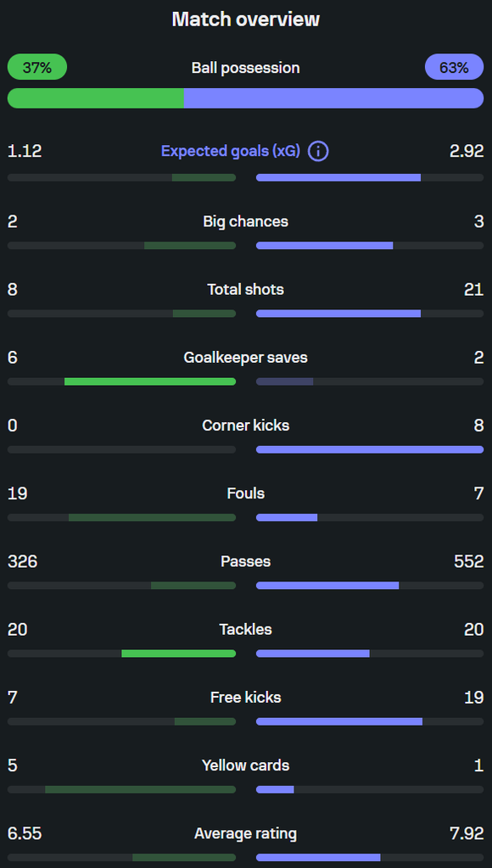Click the Yellow cards label
The image size is (492, 868).
(246, 765)
